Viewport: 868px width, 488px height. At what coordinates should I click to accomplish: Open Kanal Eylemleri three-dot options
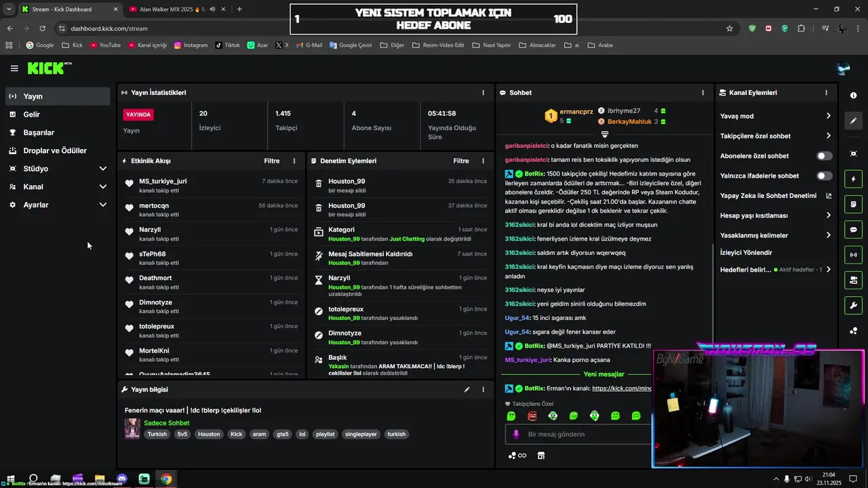[826, 93]
